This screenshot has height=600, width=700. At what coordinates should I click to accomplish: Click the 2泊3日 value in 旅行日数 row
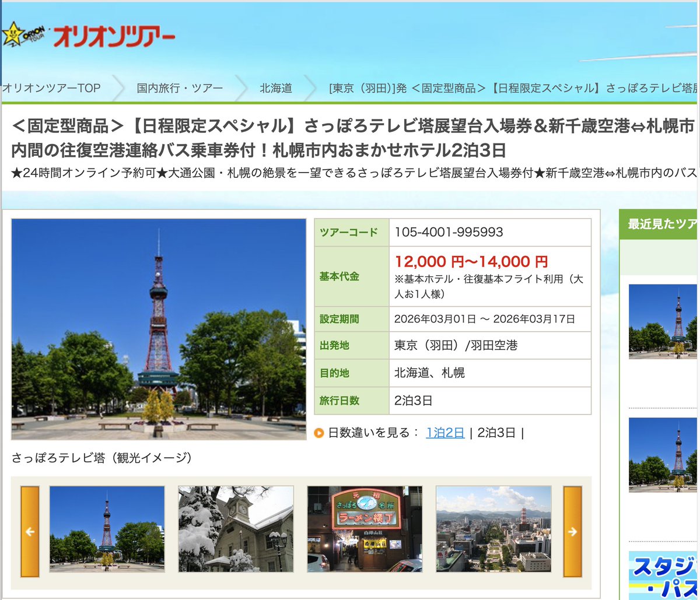[x=414, y=401]
